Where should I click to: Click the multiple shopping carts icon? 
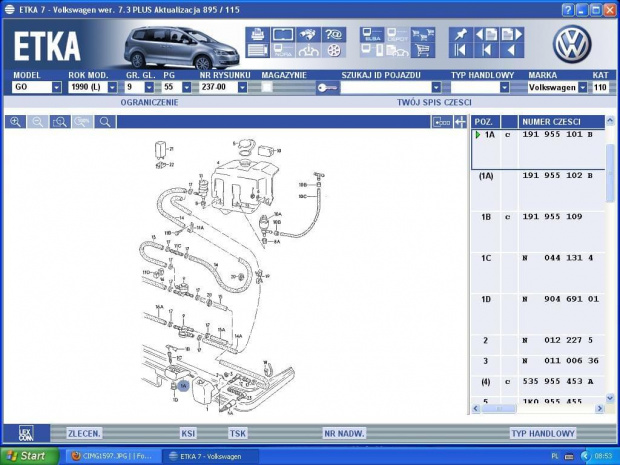pyautogui.click(x=423, y=35)
